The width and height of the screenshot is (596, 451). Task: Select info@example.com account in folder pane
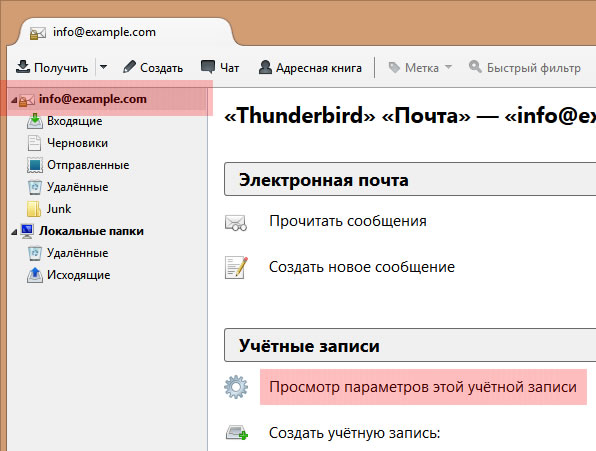pos(92,99)
